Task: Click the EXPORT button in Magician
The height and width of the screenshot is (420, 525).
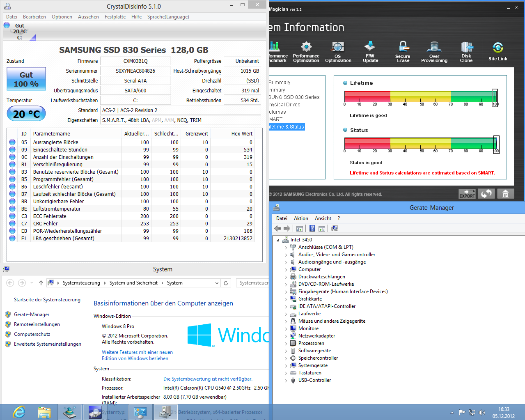Action: click(x=467, y=194)
